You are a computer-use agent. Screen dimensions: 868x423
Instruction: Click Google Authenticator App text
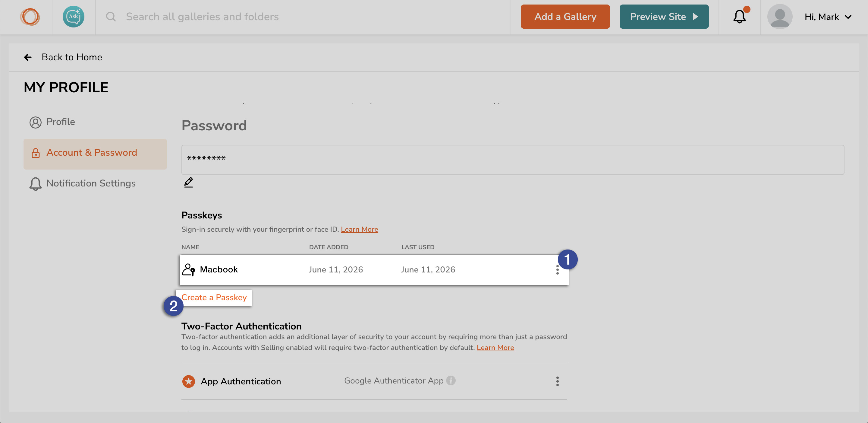pyautogui.click(x=394, y=381)
